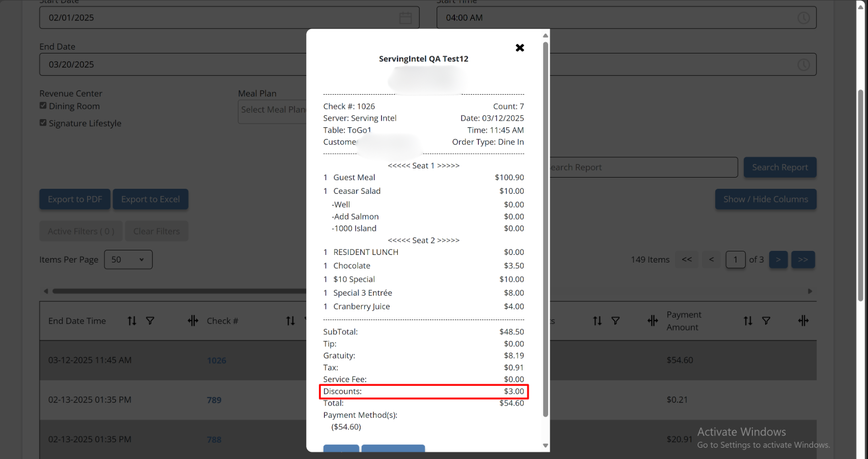Close the receipt popup with X icon

pos(520,48)
